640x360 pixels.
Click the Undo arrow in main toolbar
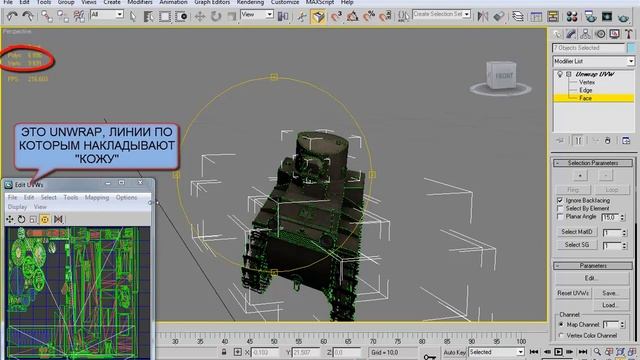(12, 16)
